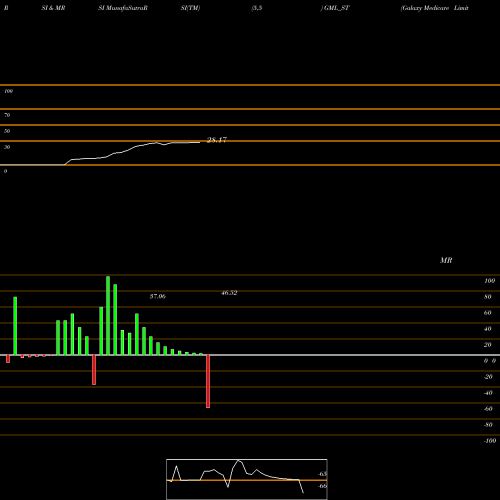The height and width of the screenshot is (500, 500).
Task: Click the MunafaSutra header text
Action: pyautogui.click(x=123, y=8)
